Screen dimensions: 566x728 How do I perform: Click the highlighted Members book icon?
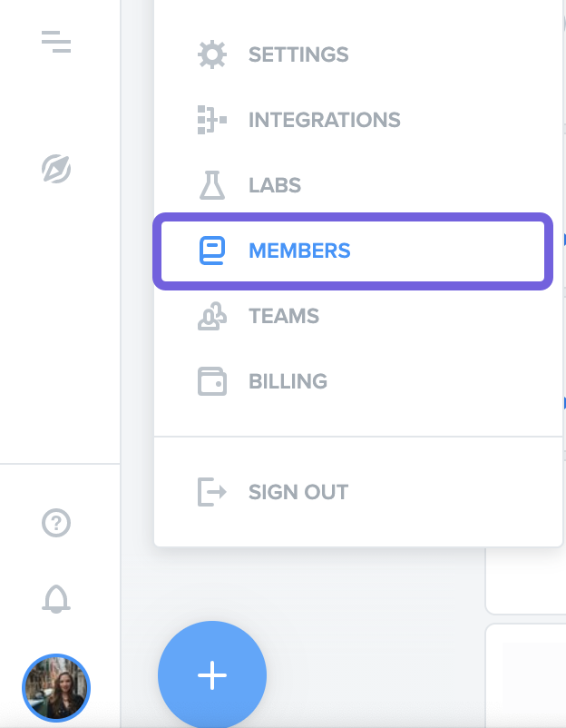[x=212, y=251]
